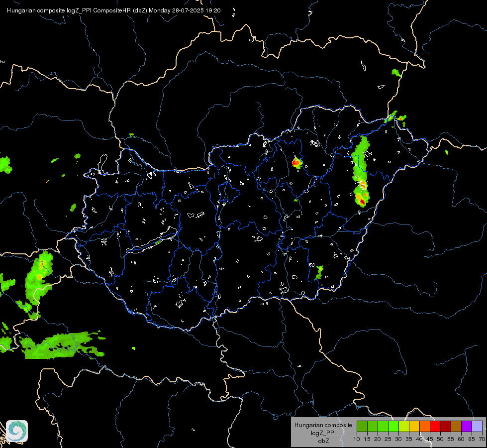
Task: Click the legend scale value 50
Action: click(x=440, y=440)
